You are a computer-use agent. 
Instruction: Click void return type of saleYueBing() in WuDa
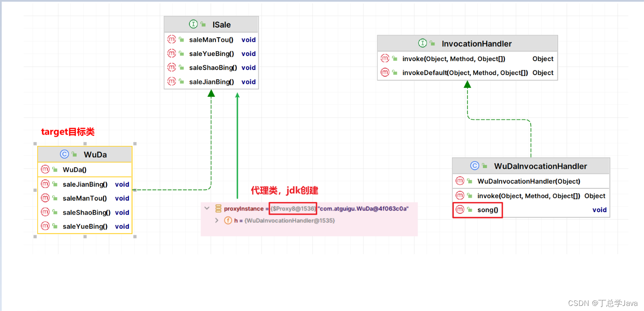122,227
